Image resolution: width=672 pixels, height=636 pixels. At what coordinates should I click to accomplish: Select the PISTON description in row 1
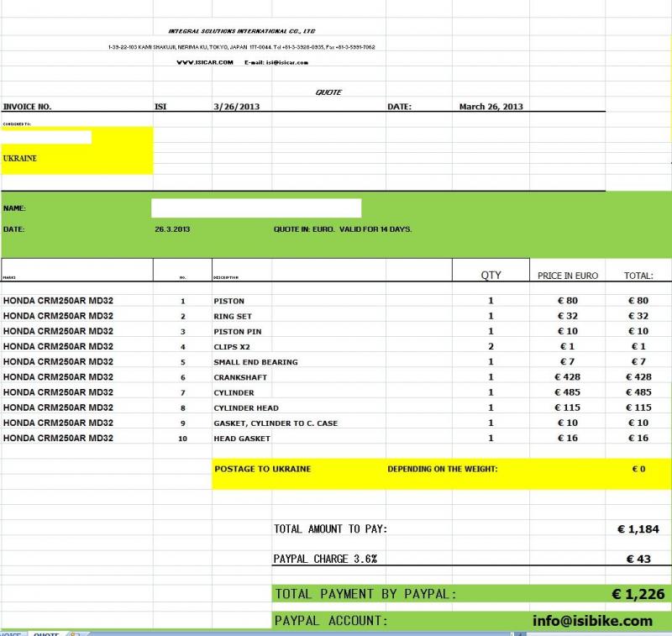pyautogui.click(x=228, y=302)
